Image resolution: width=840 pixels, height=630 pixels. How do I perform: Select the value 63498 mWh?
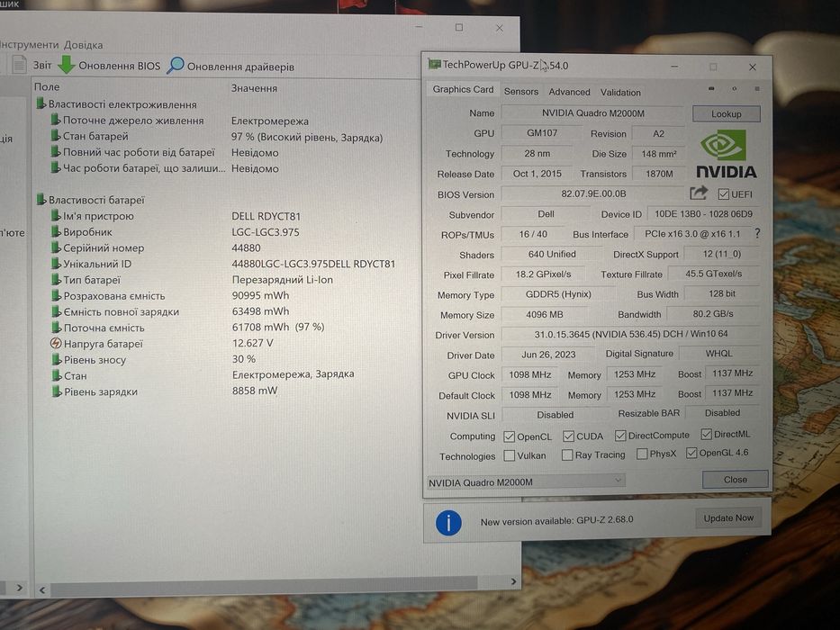260,311
